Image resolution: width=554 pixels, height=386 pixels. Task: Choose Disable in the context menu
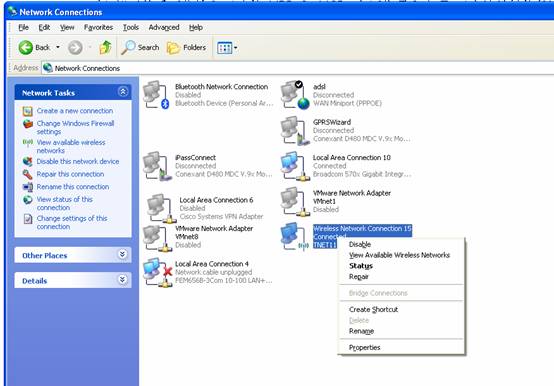point(360,244)
